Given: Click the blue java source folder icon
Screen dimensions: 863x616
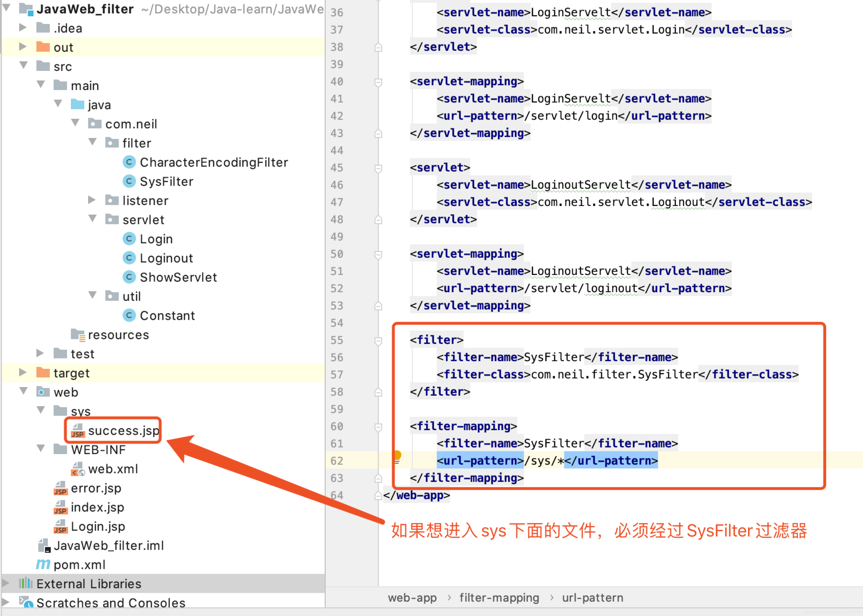Looking at the screenshot, I should 77,104.
